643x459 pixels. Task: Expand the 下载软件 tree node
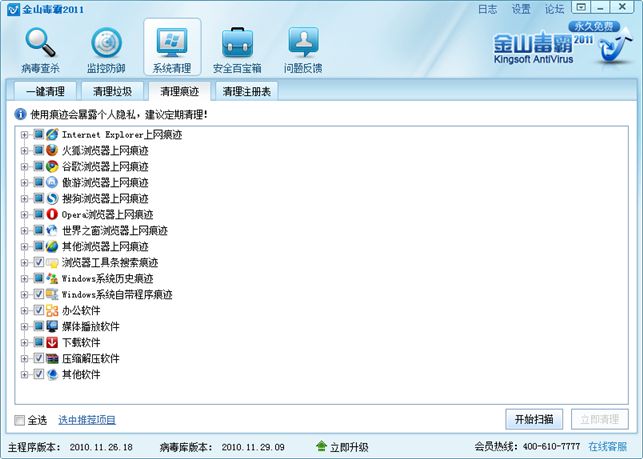point(25,343)
